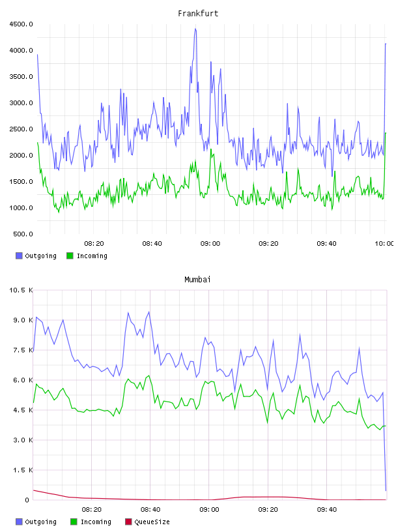Click the 09:20 time label on Frankfurt chart
The width and height of the screenshot is (396, 532).
(268, 244)
